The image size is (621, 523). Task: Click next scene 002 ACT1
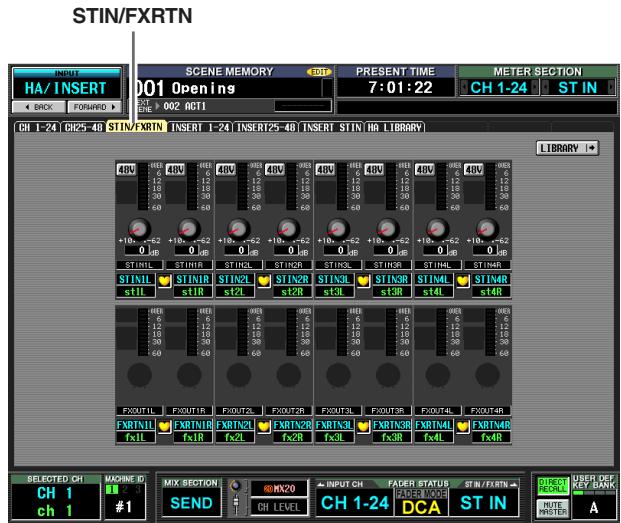click(185, 106)
